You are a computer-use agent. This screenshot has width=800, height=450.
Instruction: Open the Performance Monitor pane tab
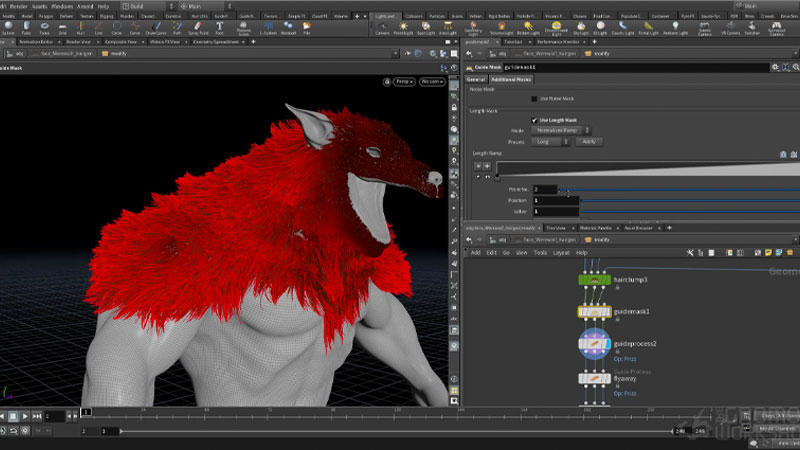tap(558, 42)
